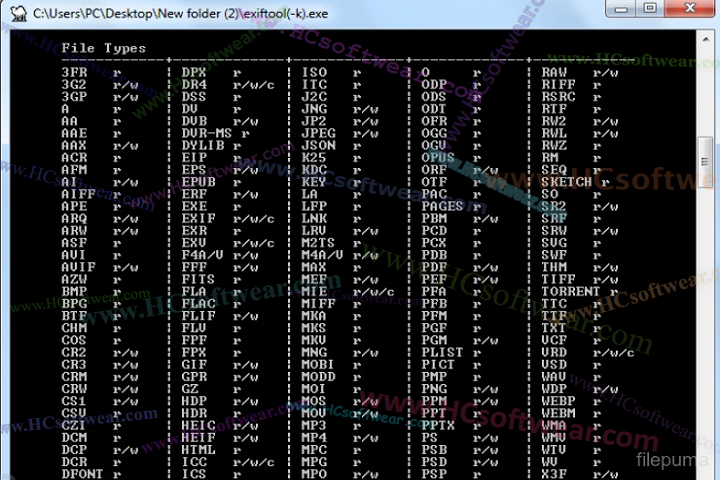This screenshot has width=720, height=480.
Task: Minimize the exiftool console window
Action: 621,9
